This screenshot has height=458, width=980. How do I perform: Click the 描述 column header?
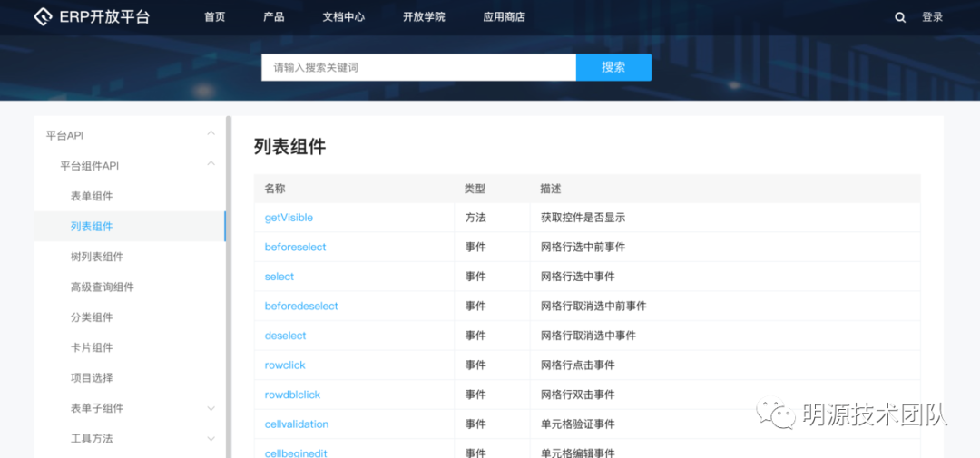point(552,188)
